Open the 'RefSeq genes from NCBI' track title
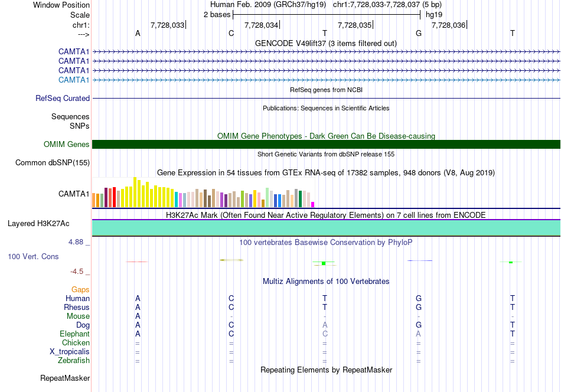This screenshot has height=392, width=561. (326, 90)
